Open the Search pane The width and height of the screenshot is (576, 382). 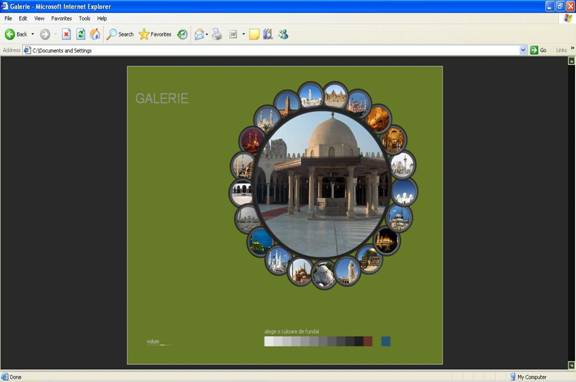(120, 34)
